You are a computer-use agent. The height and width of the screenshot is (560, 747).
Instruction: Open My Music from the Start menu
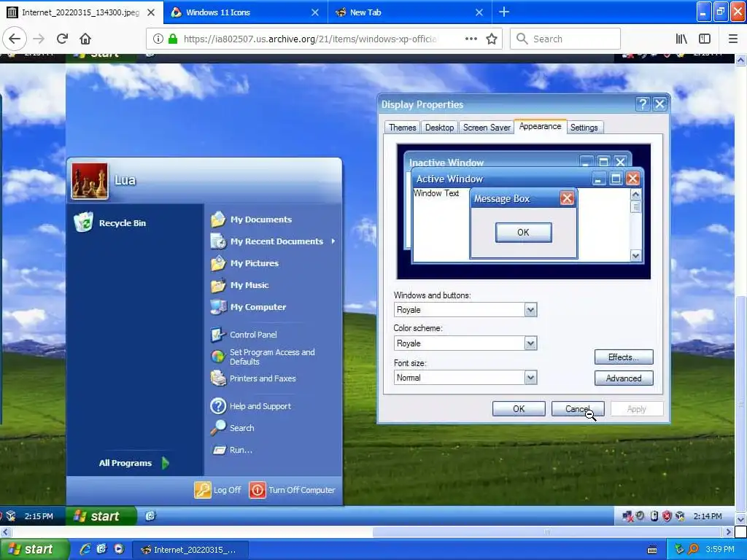coord(239,285)
